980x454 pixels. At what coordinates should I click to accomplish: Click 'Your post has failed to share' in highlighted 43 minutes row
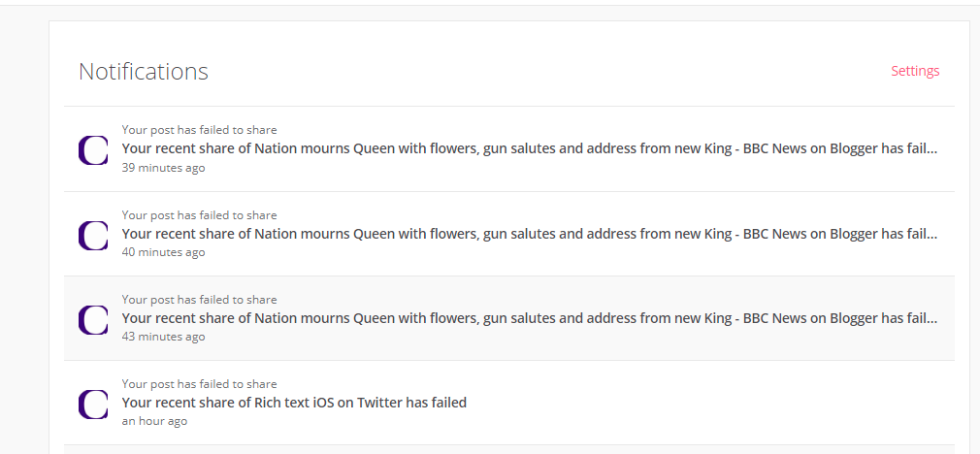tap(199, 299)
